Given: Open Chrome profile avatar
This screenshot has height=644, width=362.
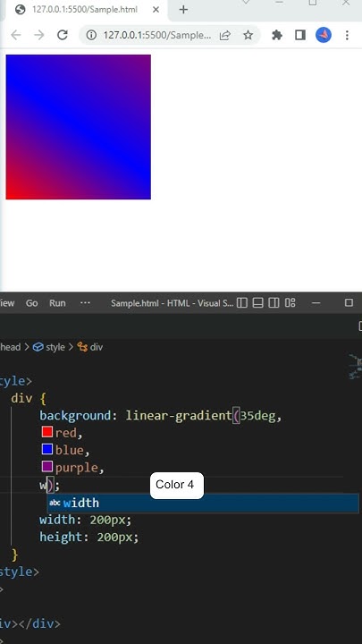Looking at the screenshot, I should tap(324, 35).
